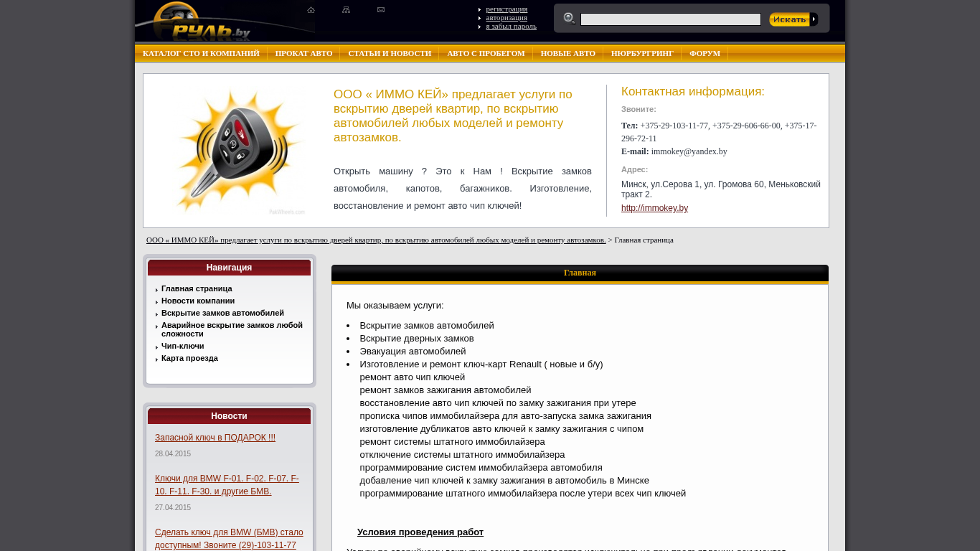Screen dimensions: 980x551
Task: Click the Контактная информация heading
Action: 693,92
